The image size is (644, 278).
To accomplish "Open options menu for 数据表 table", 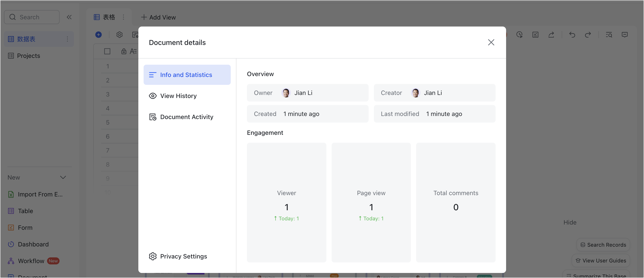I will coord(67,39).
